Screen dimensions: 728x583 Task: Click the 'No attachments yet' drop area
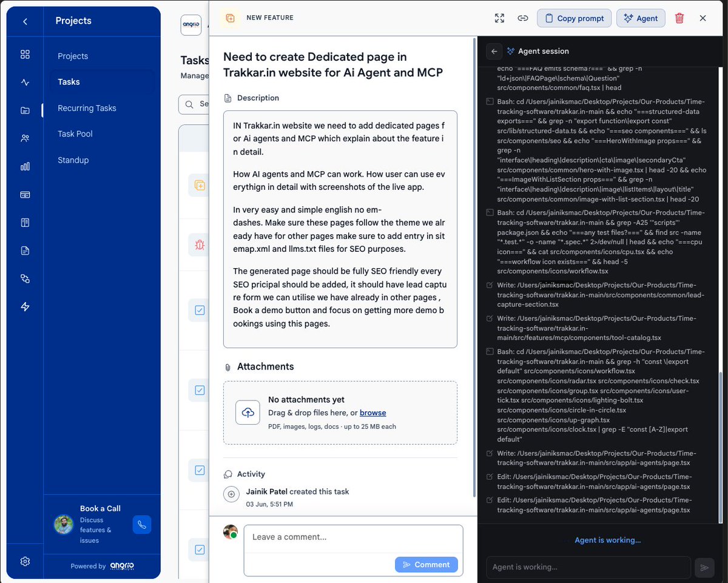[340, 413]
